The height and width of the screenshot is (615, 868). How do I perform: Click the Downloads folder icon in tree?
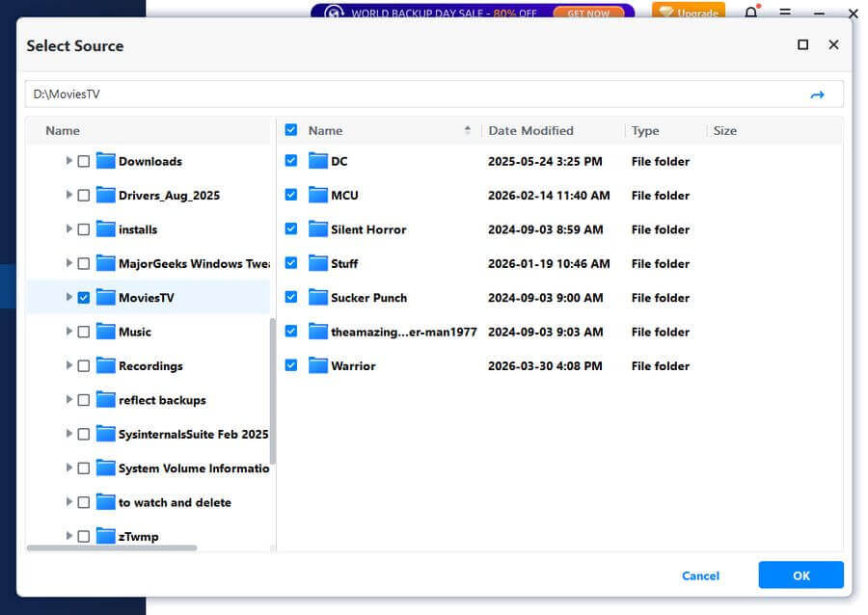[x=106, y=161]
